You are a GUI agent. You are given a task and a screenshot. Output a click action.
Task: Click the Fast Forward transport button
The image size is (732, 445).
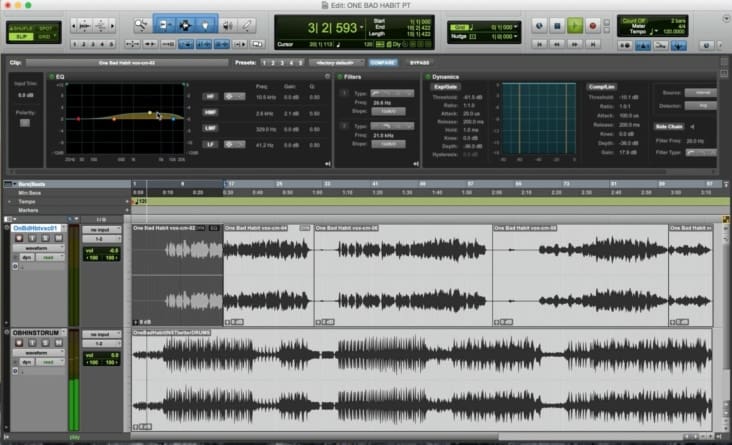(x=575, y=44)
